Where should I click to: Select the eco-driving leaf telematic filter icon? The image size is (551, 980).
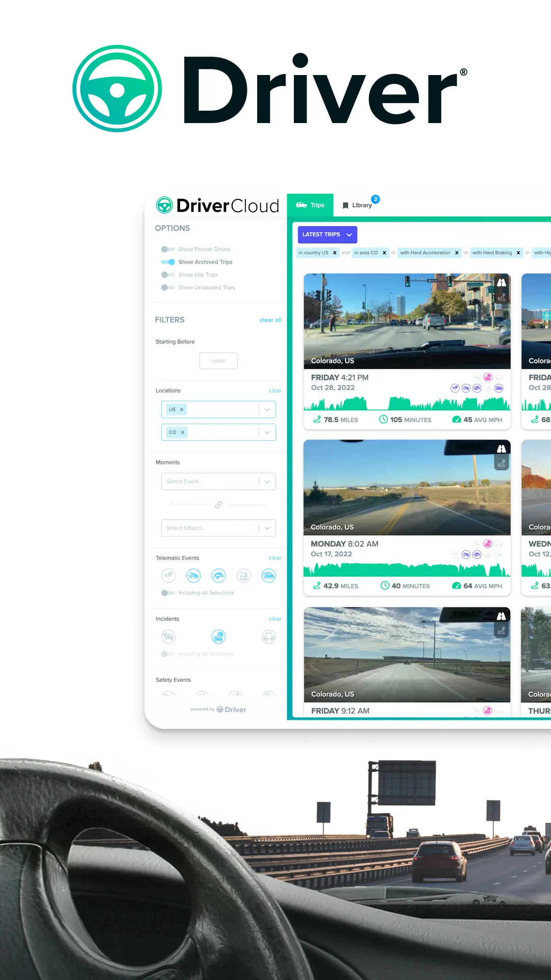pyautogui.click(x=168, y=576)
